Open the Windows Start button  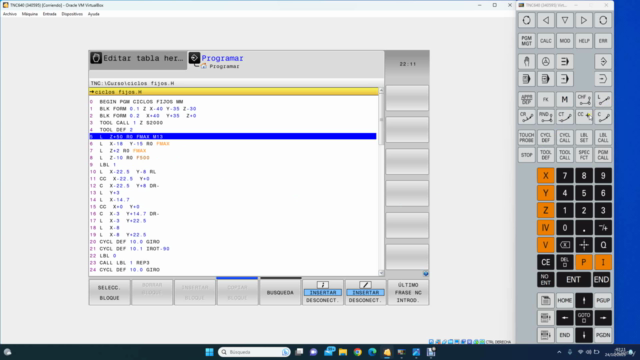point(209,352)
